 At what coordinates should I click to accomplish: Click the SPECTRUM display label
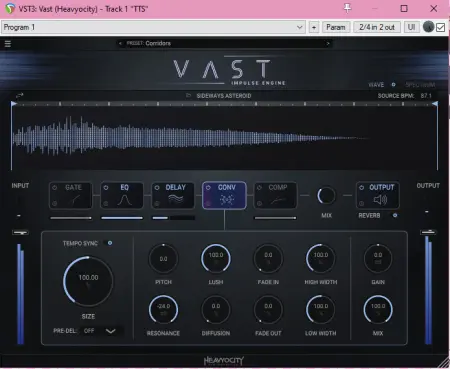pos(420,85)
